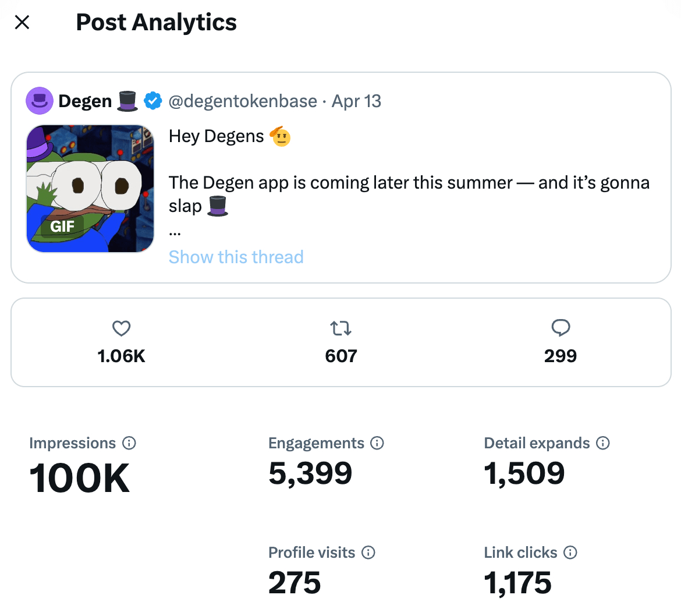
Task: Click the Apr 13 post date
Action: tap(356, 101)
